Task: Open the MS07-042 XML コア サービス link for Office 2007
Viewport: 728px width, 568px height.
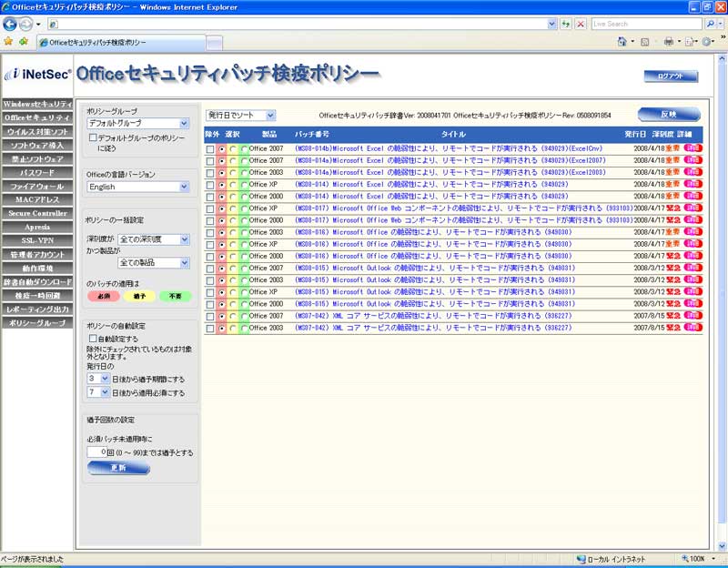Action: point(434,316)
